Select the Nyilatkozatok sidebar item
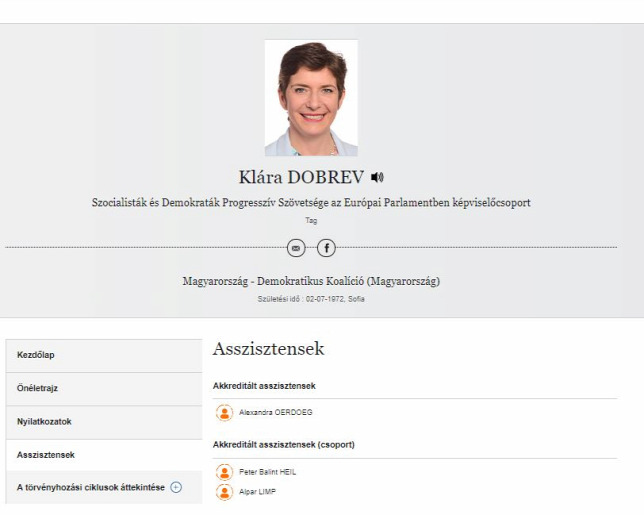The height and width of the screenshot is (515, 644). coord(104,422)
